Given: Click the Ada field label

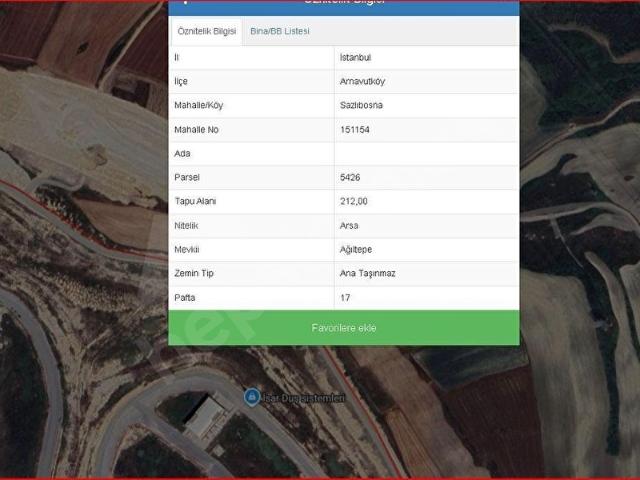Looking at the screenshot, I should click(182, 154).
